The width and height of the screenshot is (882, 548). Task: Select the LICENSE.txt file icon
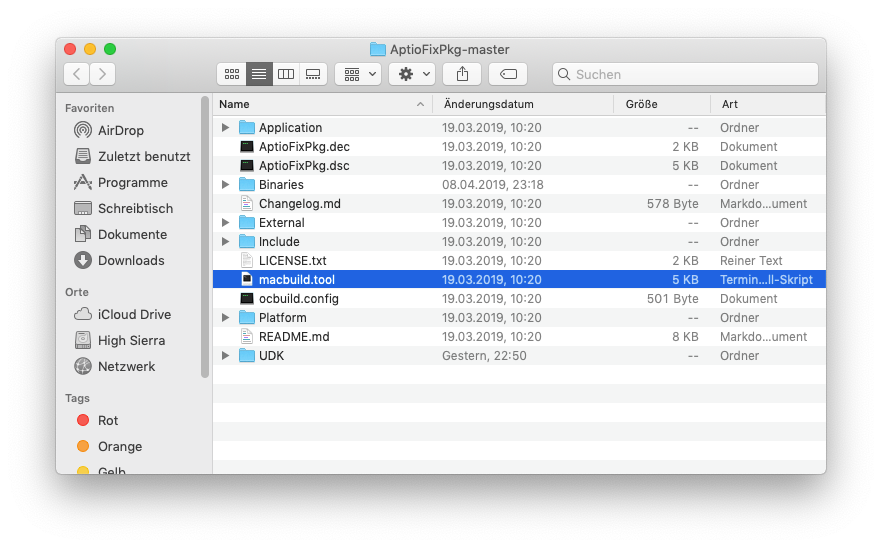click(x=246, y=260)
